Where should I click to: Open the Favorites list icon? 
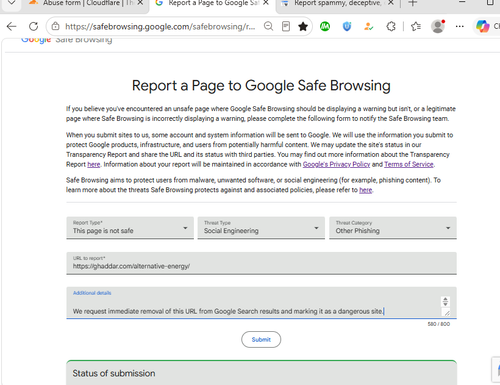click(416, 26)
